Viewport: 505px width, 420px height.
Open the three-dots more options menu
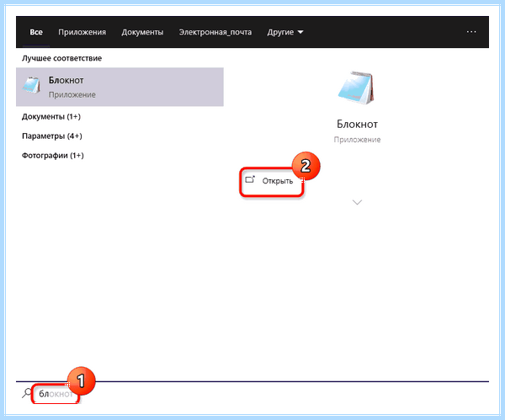click(x=471, y=32)
